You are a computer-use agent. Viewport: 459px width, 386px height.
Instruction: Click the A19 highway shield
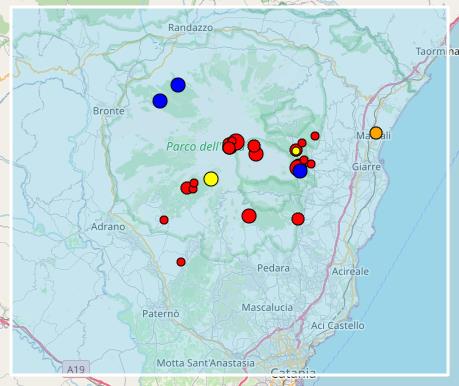click(x=76, y=369)
